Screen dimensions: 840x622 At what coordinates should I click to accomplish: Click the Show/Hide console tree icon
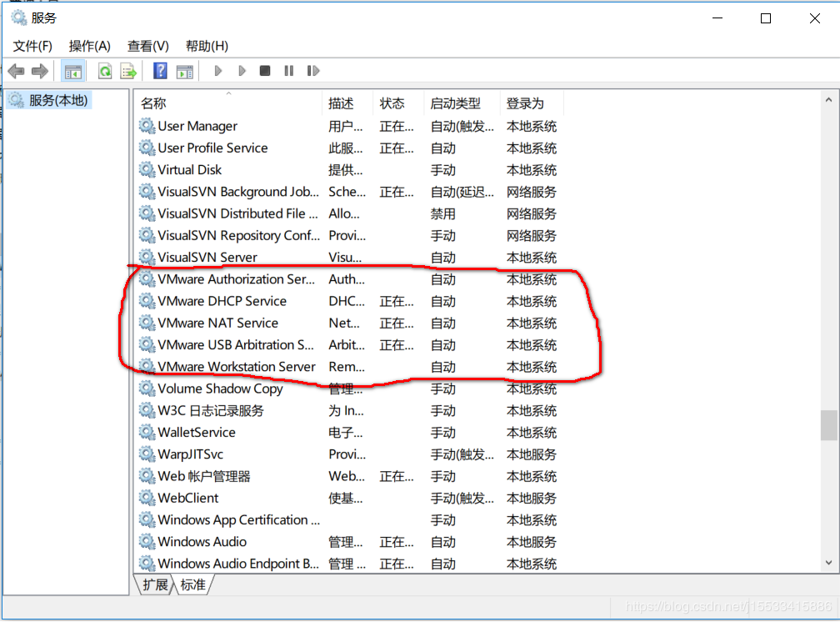tap(72, 71)
